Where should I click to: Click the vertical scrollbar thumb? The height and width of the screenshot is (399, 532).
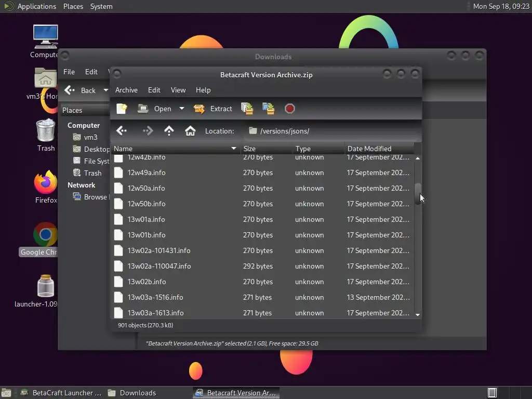point(418,194)
